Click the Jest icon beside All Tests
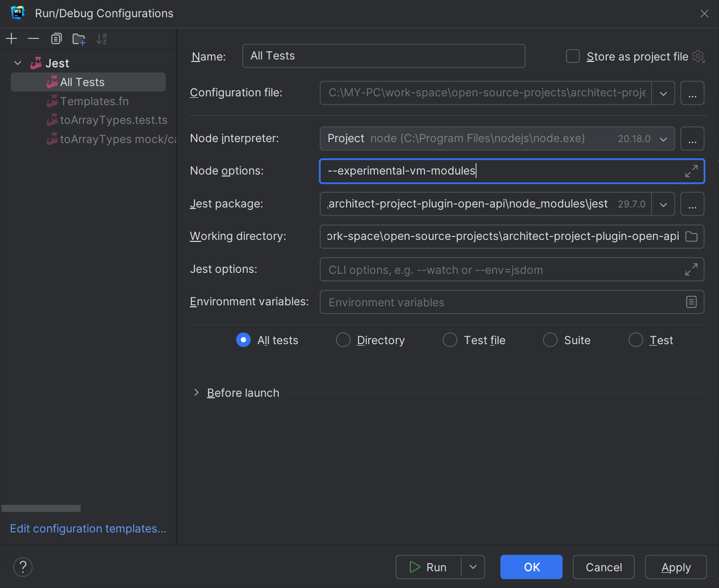Screen dimensions: 719x588 click(52, 82)
